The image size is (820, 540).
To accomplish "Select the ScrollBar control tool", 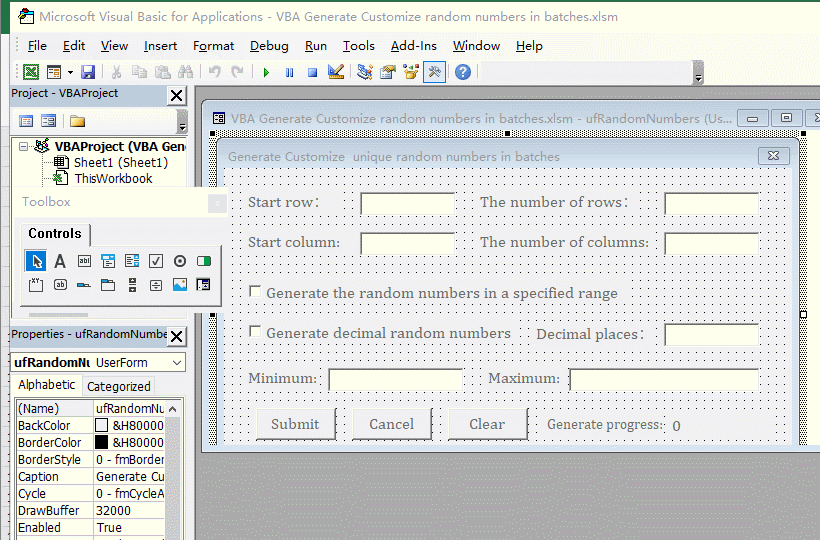I will point(132,285).
